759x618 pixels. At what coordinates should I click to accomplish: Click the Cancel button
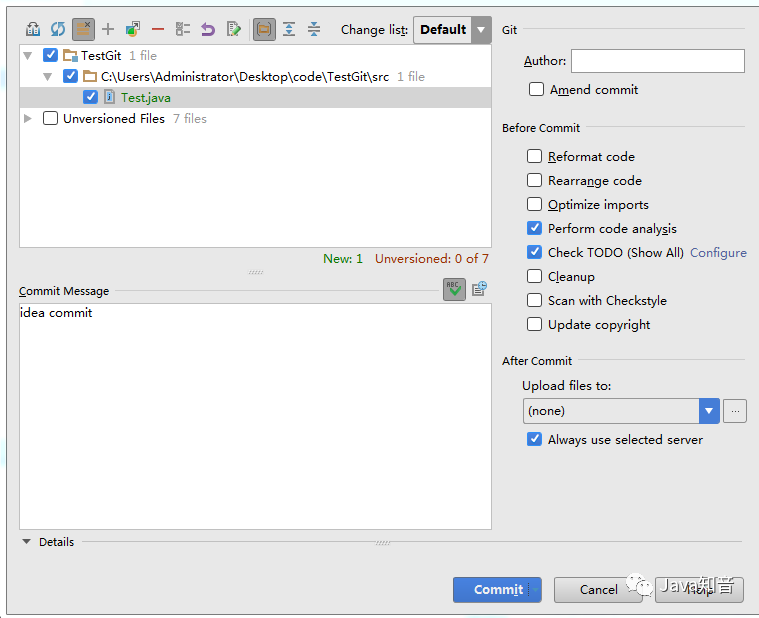[598, 589]
